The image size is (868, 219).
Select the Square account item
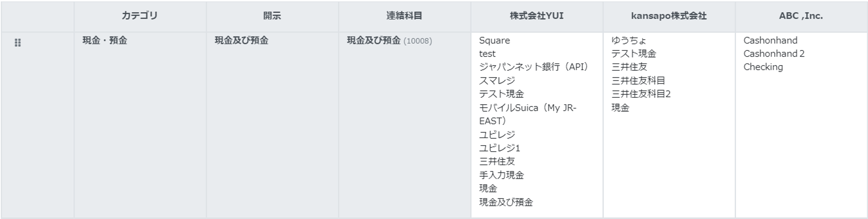(x=494, y=40)
